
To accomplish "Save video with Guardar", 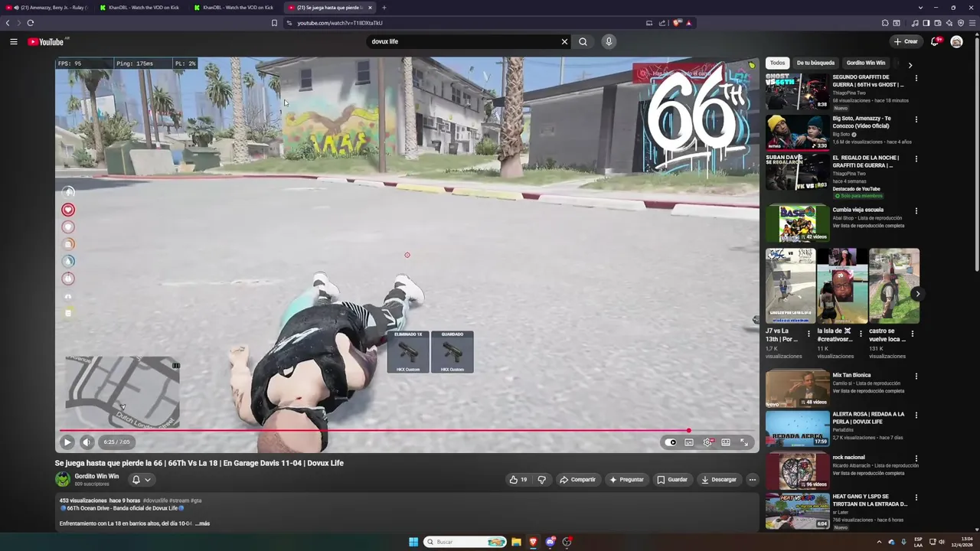I will click(x=671, y=480).
